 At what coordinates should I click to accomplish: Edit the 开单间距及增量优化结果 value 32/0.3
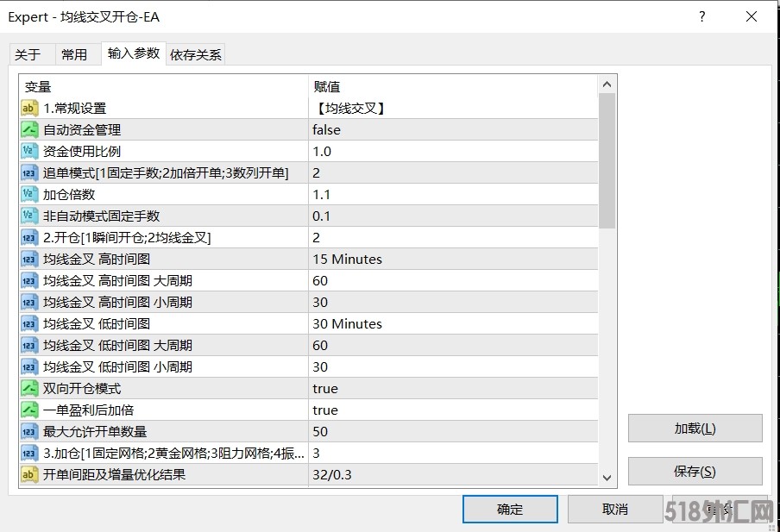pos(453,474)
